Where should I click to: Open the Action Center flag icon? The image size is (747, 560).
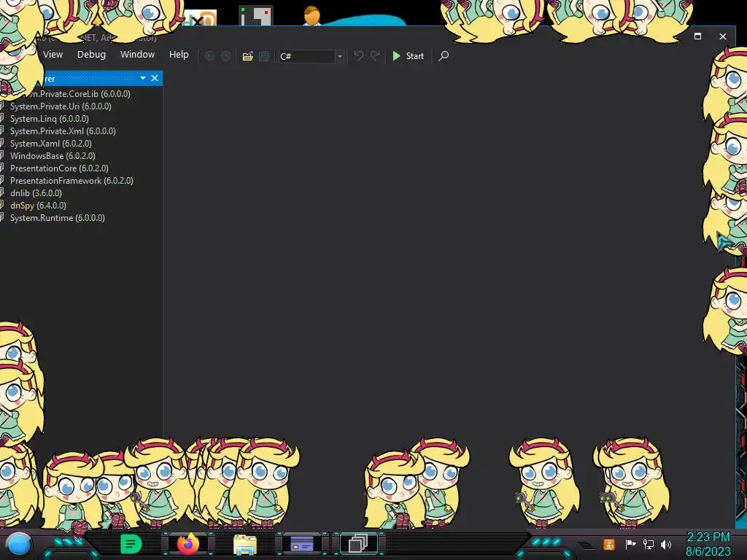(x=630, y=544)
